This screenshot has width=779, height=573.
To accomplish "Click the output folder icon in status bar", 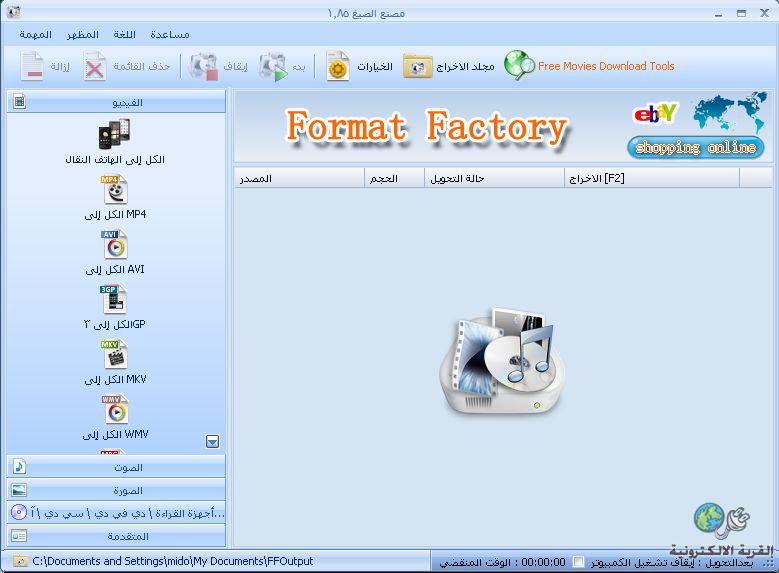I will (20, 562).
